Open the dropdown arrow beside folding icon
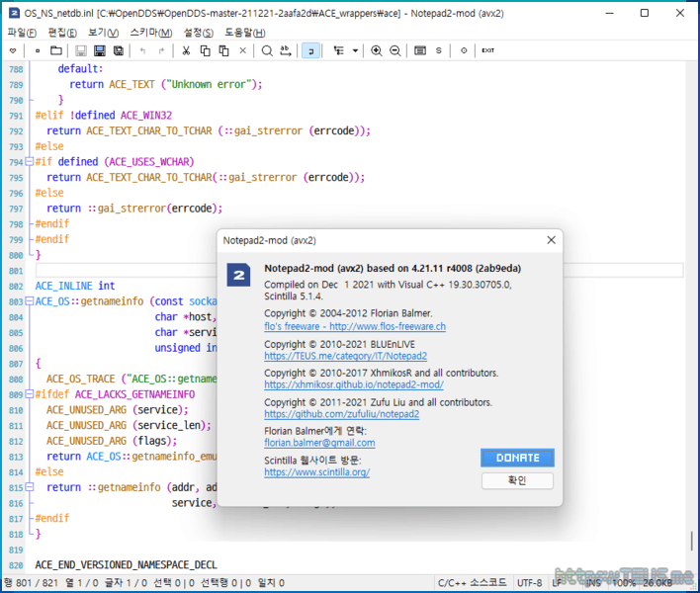Image resolution: width=700 pixels, height=593 pixels. click(x=355, y=50)
